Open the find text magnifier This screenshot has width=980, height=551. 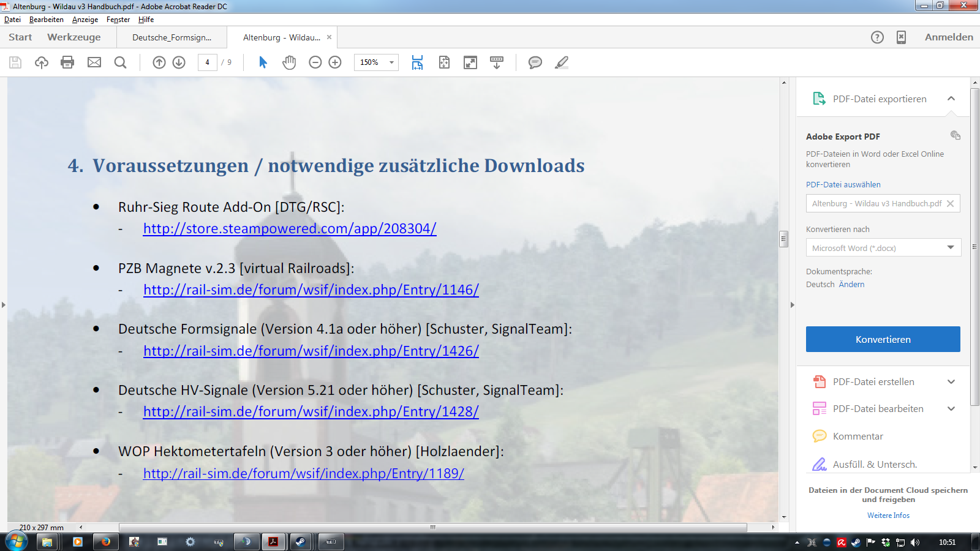121,62
